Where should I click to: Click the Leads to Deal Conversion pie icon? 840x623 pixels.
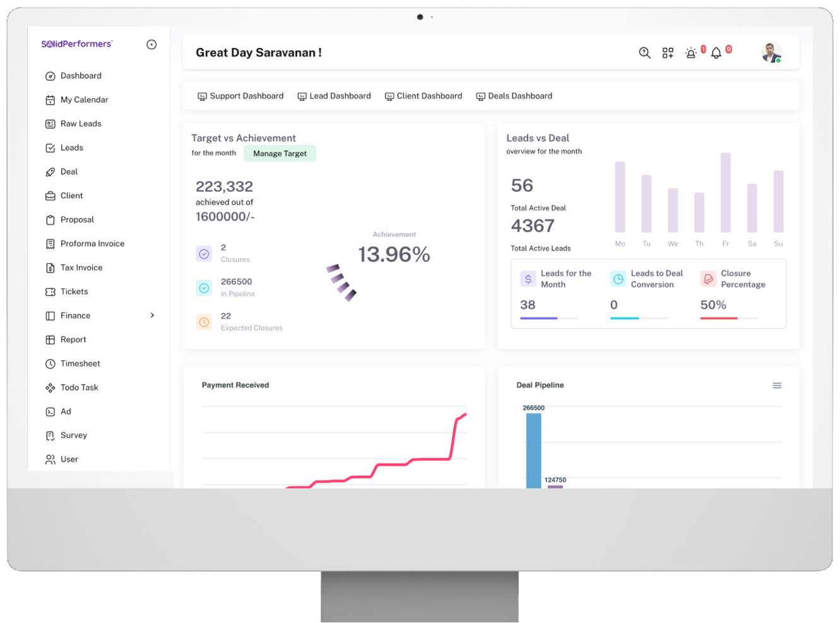click(x=618, y=279)
